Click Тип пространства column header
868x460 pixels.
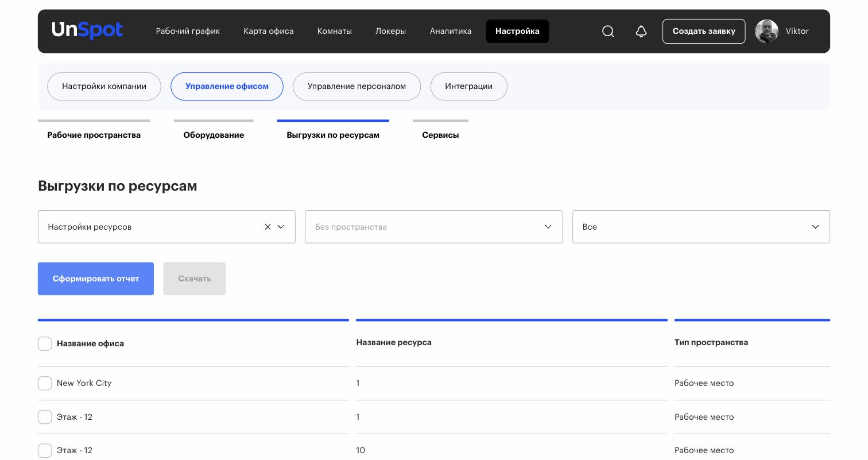click(x=711, y=342)
